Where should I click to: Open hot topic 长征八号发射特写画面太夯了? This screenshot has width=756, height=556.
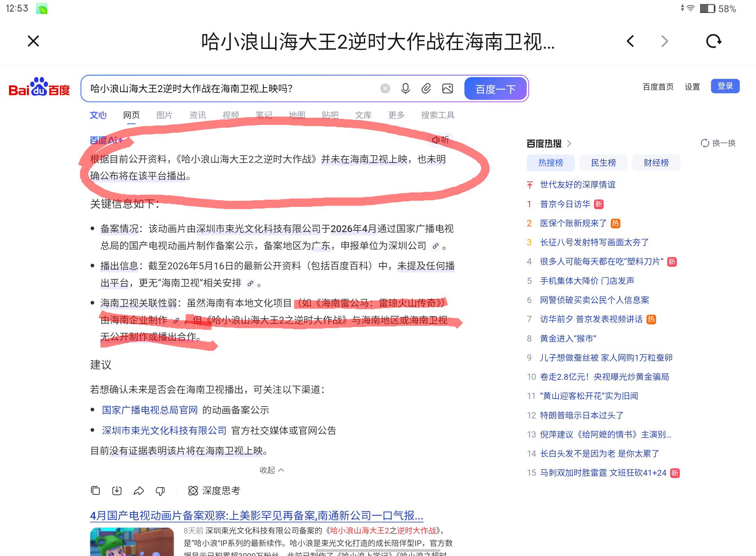point(594,242)
